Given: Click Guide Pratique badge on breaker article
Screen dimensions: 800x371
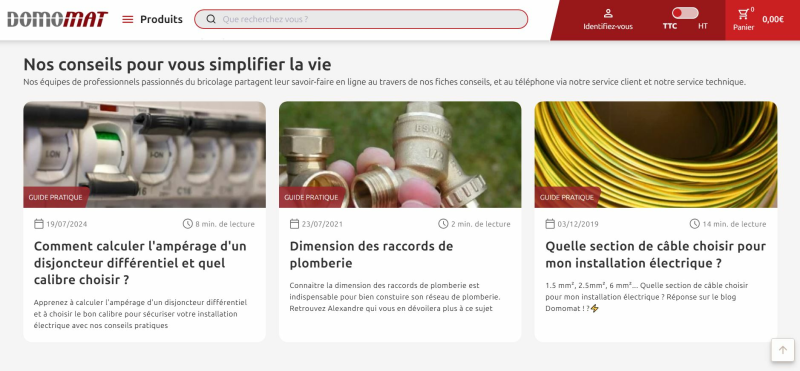Looking at the screenshot, I should pyautogui.click(x=55, y=197).
